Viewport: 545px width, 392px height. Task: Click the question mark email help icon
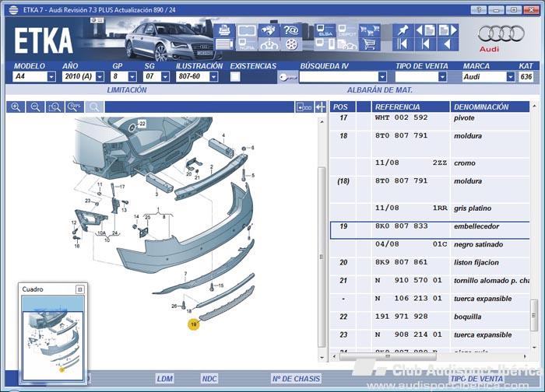click(x=291, y=31)
